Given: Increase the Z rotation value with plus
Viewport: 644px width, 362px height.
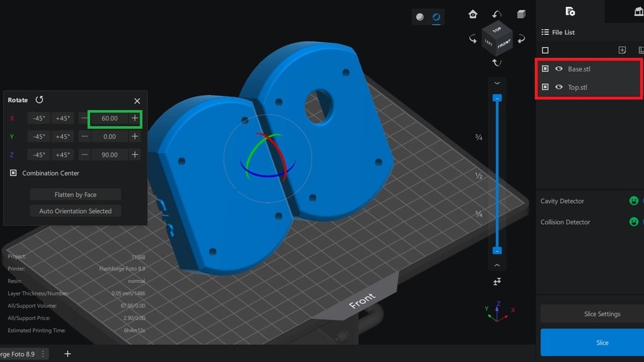Looking at the screenshot, I should point(135,154).
